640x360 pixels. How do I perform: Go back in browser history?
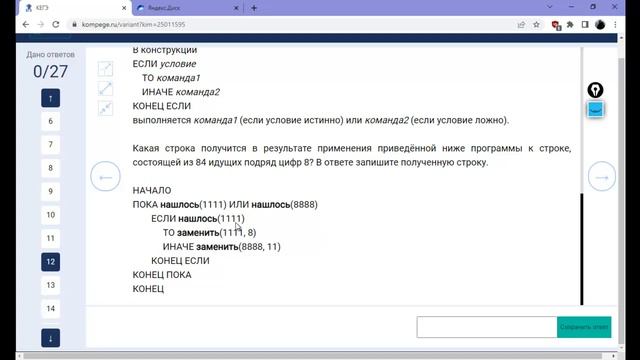(x=26, y=24)
